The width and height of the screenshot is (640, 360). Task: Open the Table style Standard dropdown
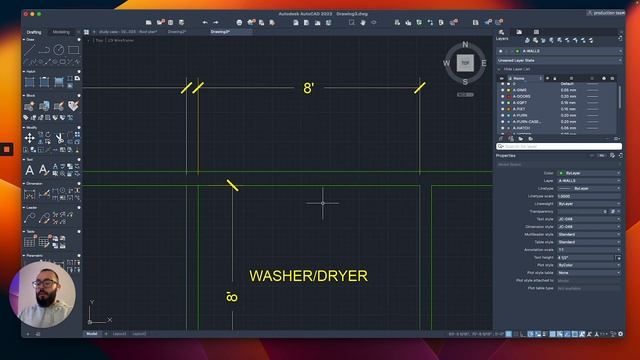(x=589, y=242)
